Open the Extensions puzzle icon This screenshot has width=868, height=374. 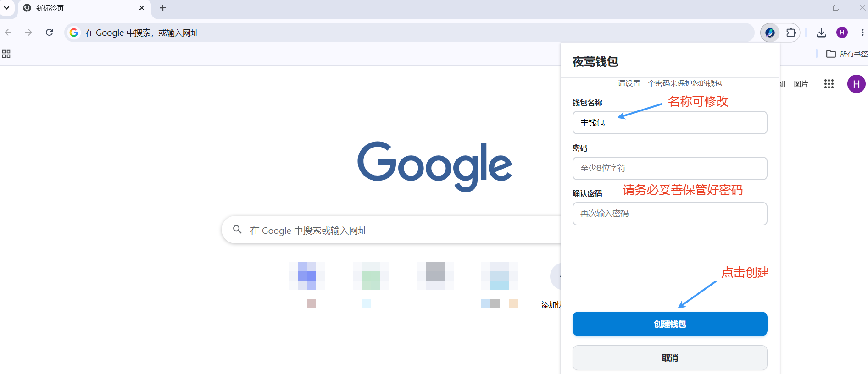point(791,33)
